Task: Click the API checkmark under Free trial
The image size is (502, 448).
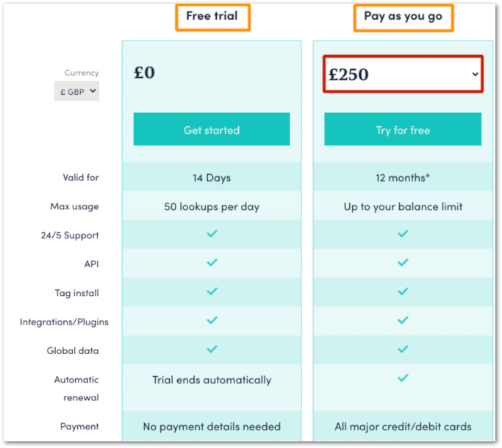Action: click(212, 262)
